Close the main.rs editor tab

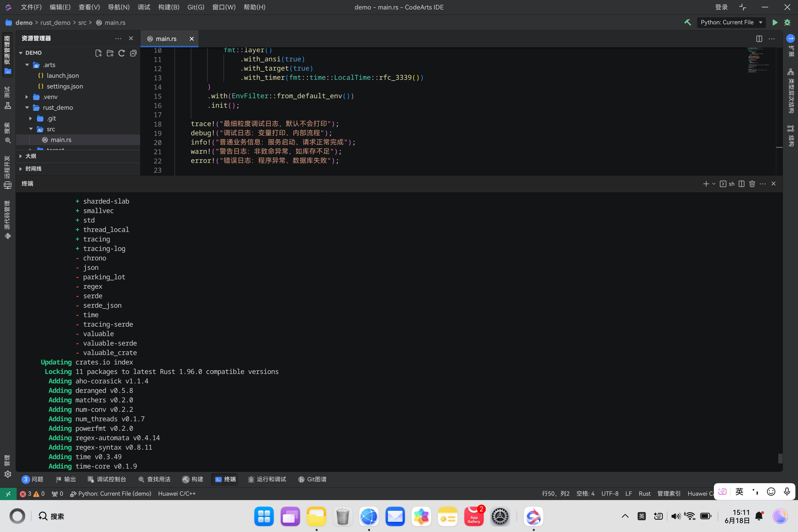pyautogui.click(x=192, y=39)
